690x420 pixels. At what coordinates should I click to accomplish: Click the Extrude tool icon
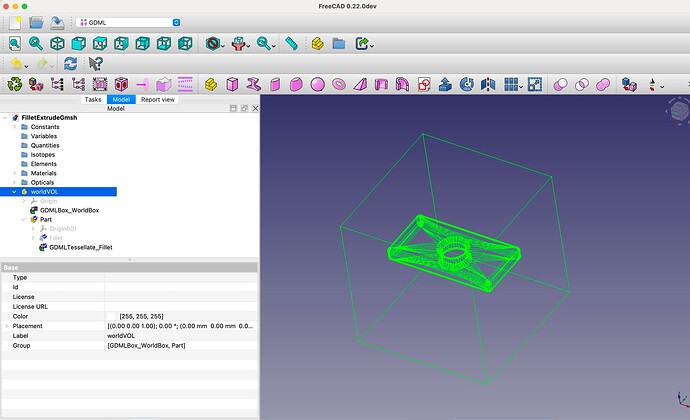(445, 84)
